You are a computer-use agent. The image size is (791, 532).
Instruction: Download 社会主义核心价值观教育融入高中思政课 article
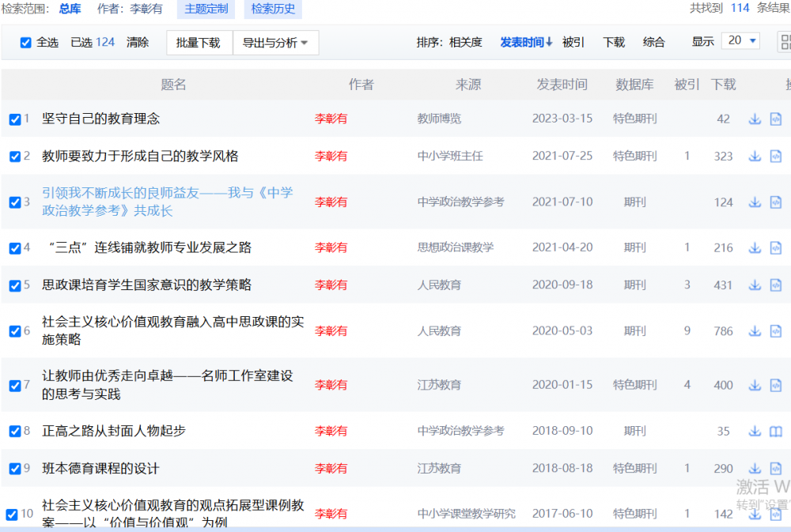(x=754, y=330)
